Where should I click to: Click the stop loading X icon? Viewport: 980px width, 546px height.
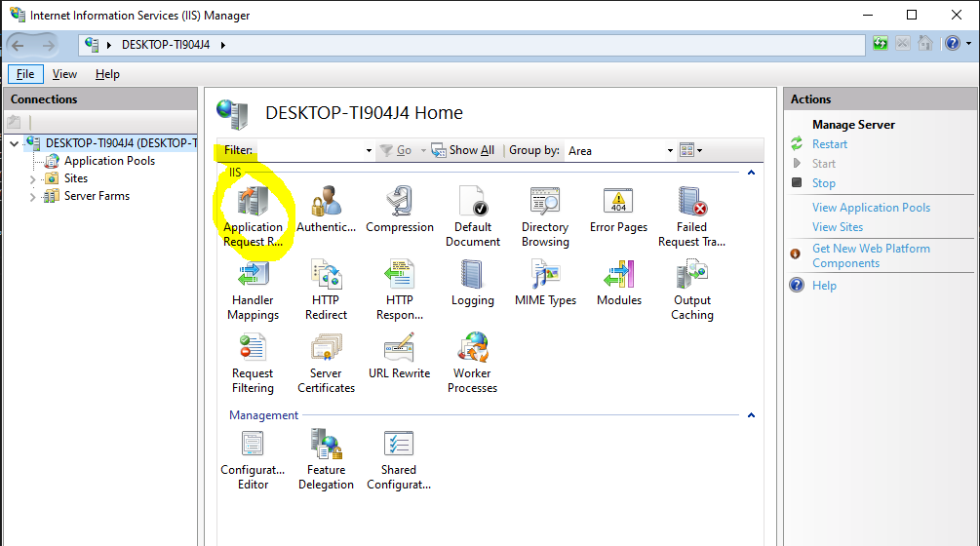pyautogui.click(x=903, y=43)
